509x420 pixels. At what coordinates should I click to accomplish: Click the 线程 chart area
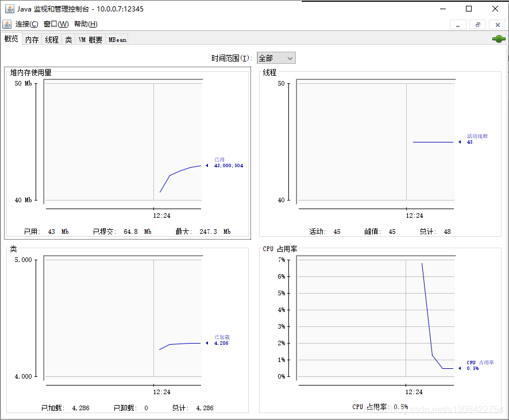pos(376,142)
